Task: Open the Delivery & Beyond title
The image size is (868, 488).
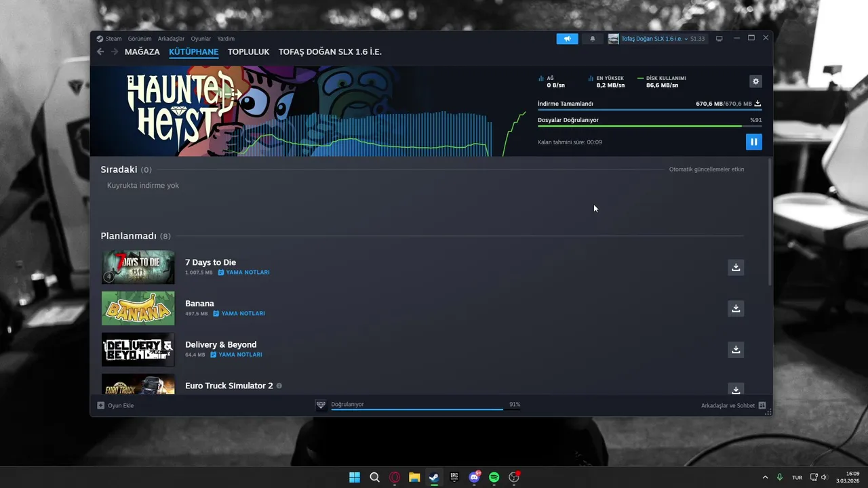Action: point(220,345)
